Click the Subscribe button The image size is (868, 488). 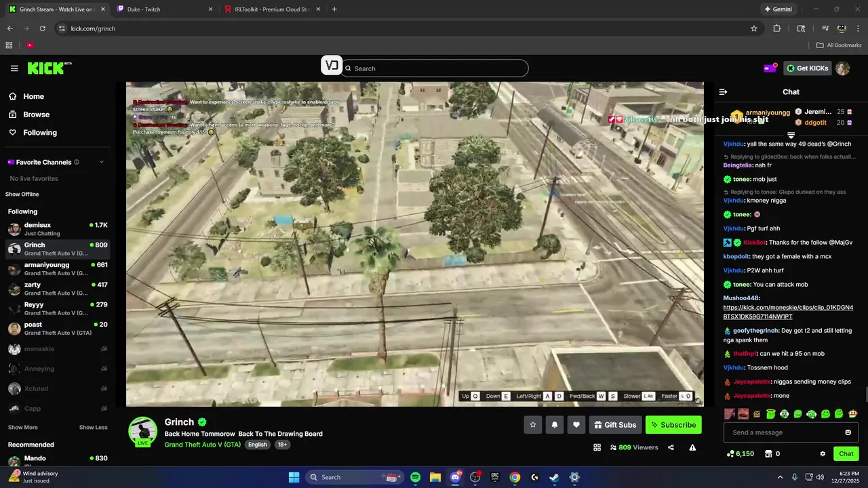click(x=673, y=425)
